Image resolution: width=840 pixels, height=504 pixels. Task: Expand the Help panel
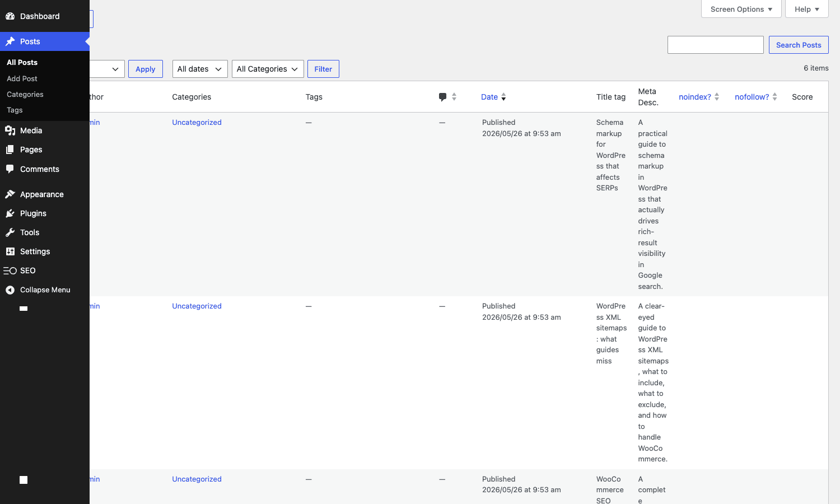[806, 9]
